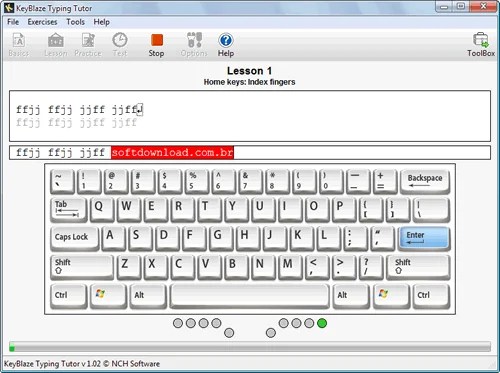Click the Caps Lock key

tap(75, 238)
